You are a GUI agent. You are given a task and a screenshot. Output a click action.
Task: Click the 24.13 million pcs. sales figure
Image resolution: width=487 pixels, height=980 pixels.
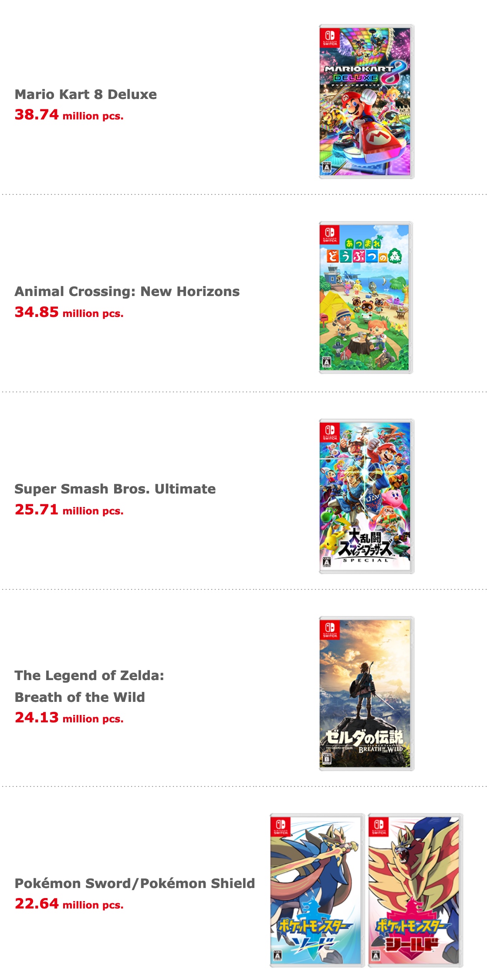click(x=69, y=718)
